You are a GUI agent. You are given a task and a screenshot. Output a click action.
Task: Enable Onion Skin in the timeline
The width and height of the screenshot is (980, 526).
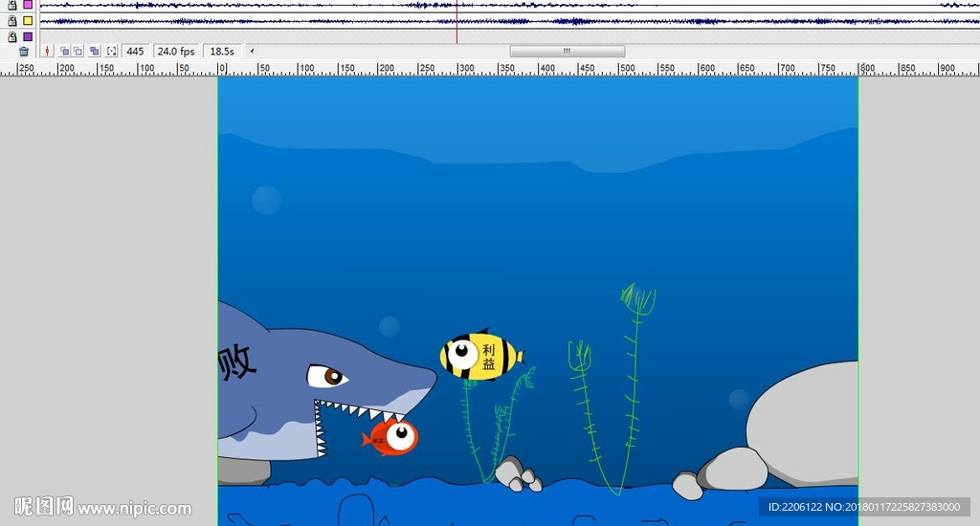point(64,52)
